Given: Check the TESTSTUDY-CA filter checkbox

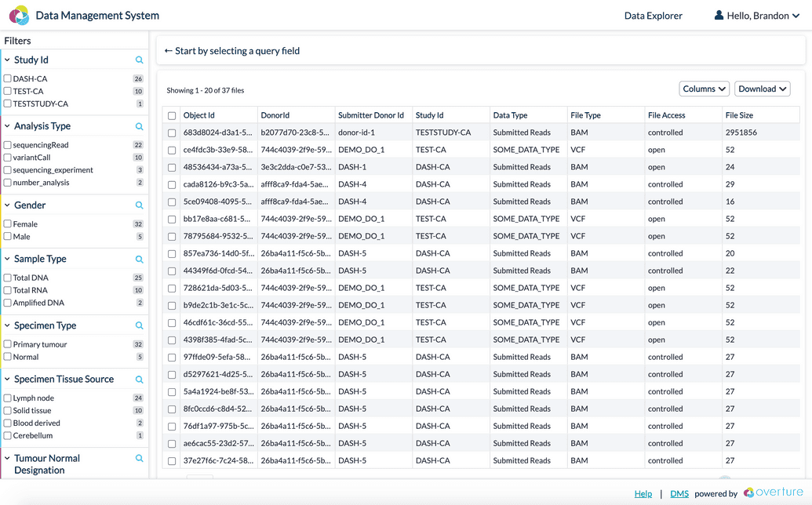Looking at the screenshot, I should [x=8, y=104].
